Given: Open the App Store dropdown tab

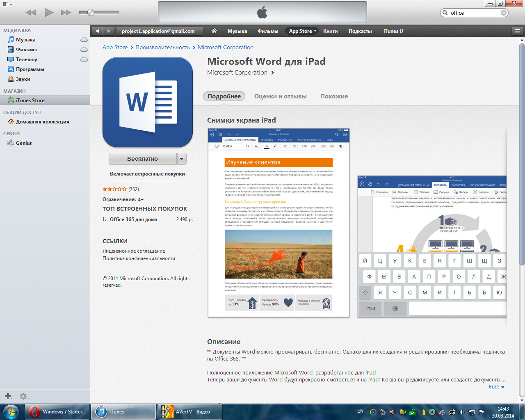Looking at the screenshot, I should point(302,31).
